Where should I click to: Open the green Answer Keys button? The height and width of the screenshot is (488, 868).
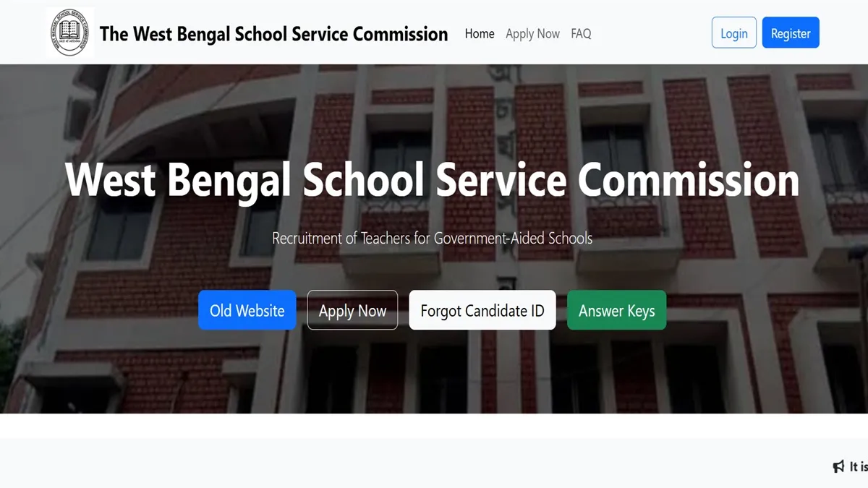616,310
